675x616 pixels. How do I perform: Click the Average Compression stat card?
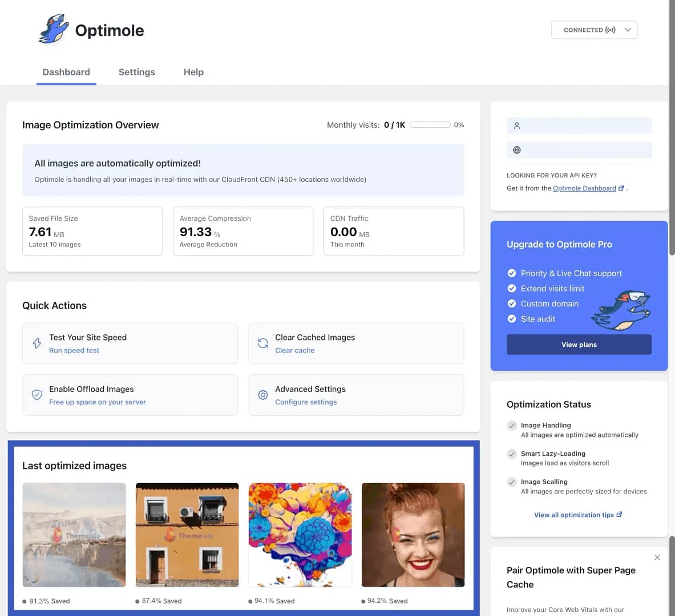click(x=243, y=231)
